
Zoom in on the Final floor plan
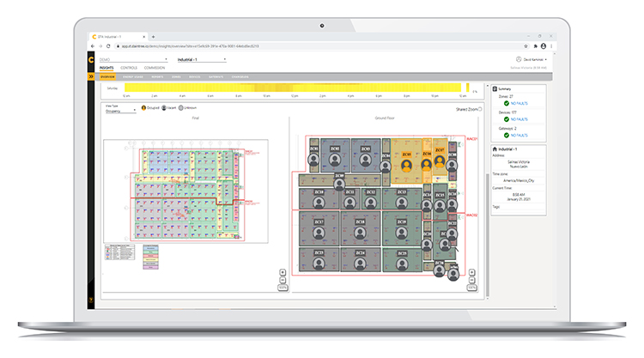[283, 272]
